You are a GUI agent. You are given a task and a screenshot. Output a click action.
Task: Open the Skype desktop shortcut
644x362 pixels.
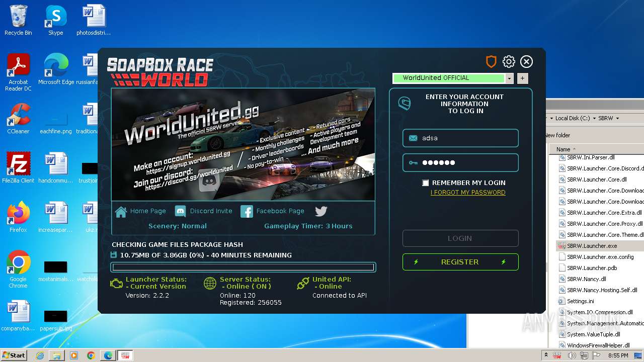click(56, 20)
